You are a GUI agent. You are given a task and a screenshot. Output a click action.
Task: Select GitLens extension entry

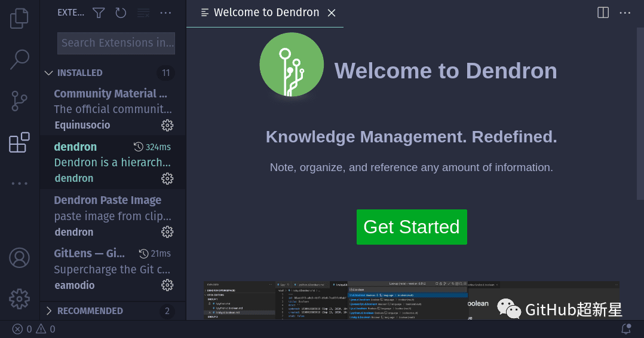click(x=113, y=269)
